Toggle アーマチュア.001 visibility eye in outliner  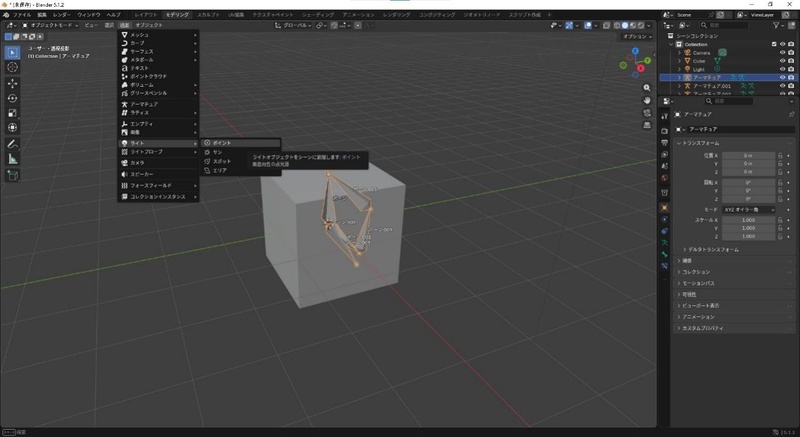click(x=782, y=86)
